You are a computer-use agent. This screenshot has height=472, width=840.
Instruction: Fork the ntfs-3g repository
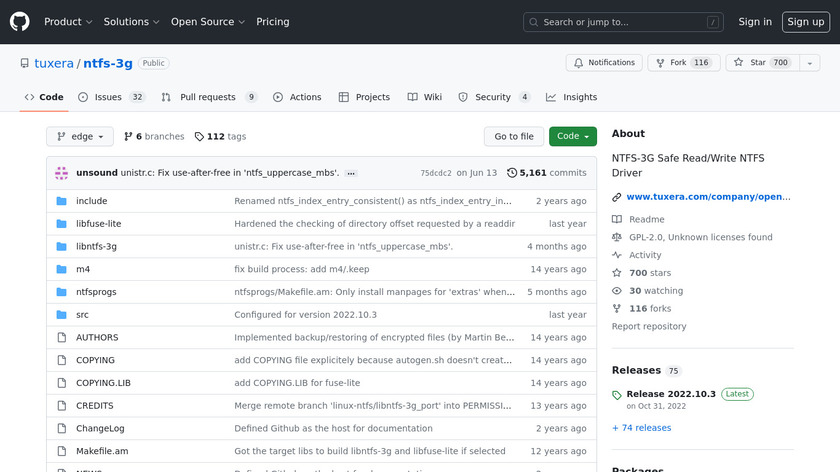tap(680, 63)
